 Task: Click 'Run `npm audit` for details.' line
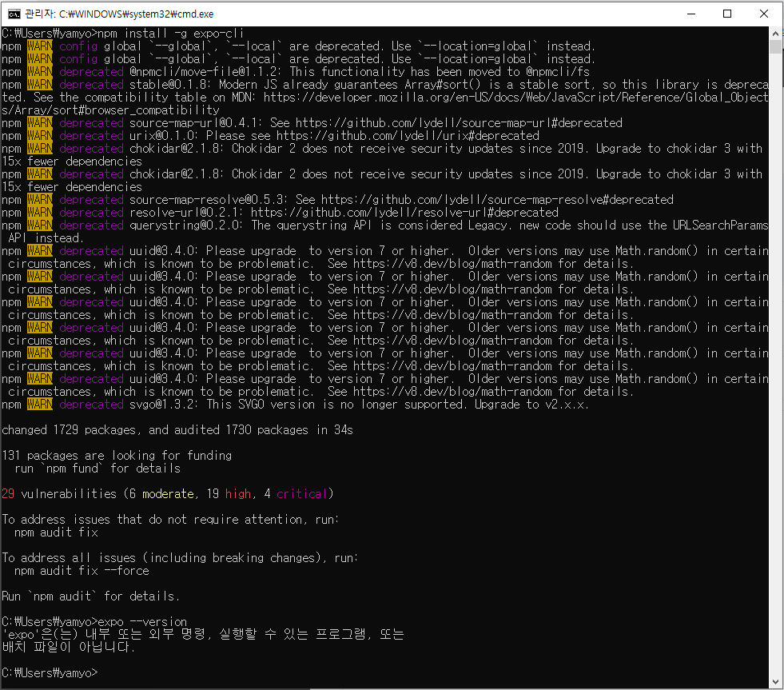(90, 596)
